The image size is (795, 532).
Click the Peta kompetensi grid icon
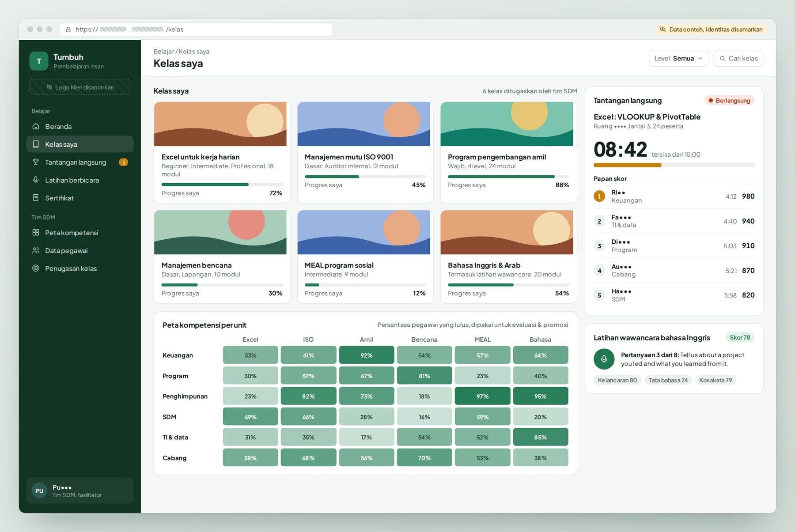(x=36, y=233)
